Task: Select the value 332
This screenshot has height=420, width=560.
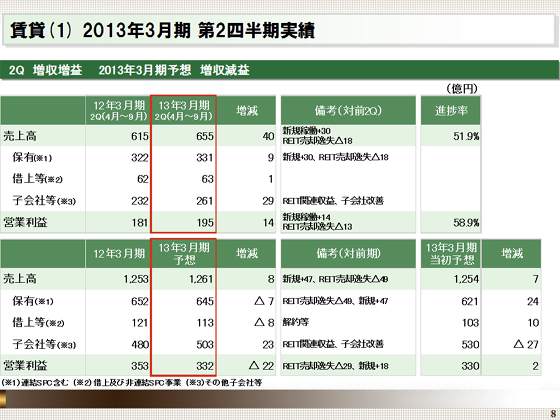Action: tap(205, 366)
